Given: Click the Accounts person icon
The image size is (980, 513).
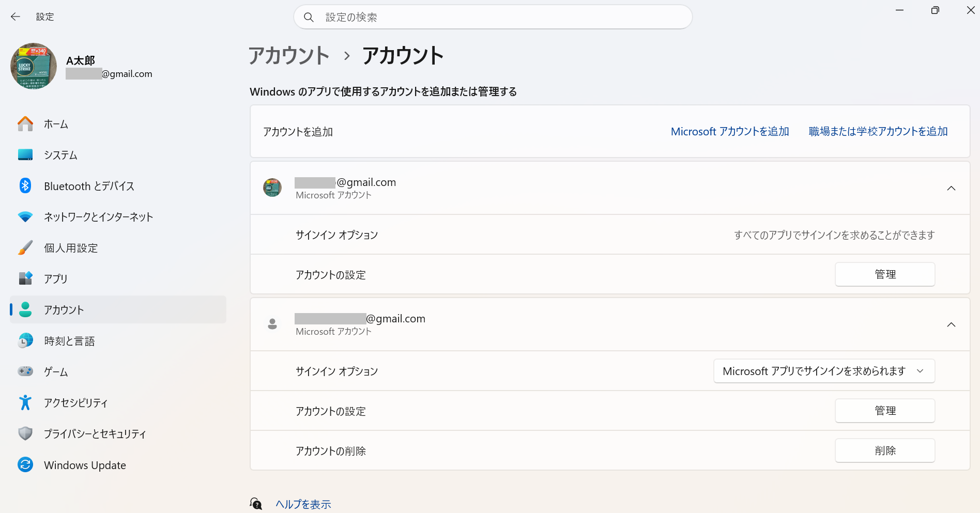Looking at the screenshot, I should pyautogui.click(x=25, y=309).
